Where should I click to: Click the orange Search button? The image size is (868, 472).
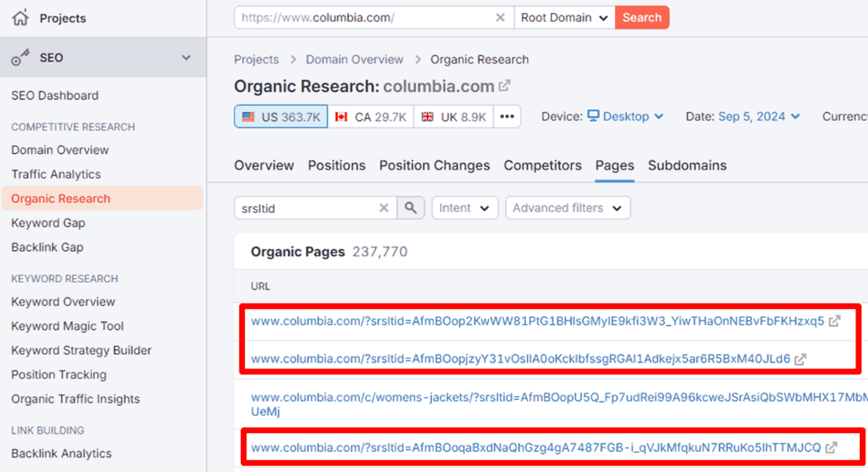click(642, 18)
